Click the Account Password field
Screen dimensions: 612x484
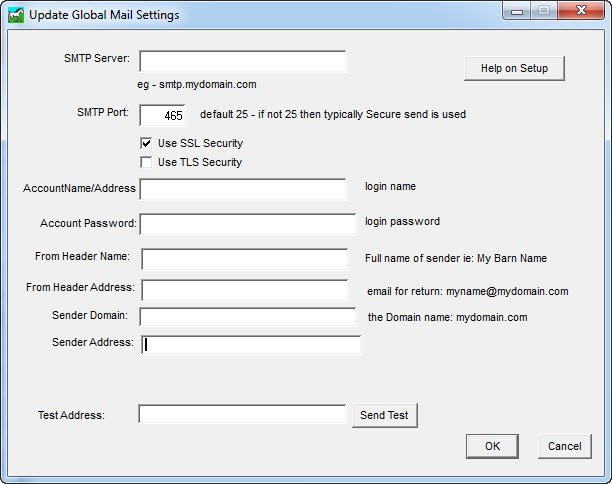coord(247,224)
